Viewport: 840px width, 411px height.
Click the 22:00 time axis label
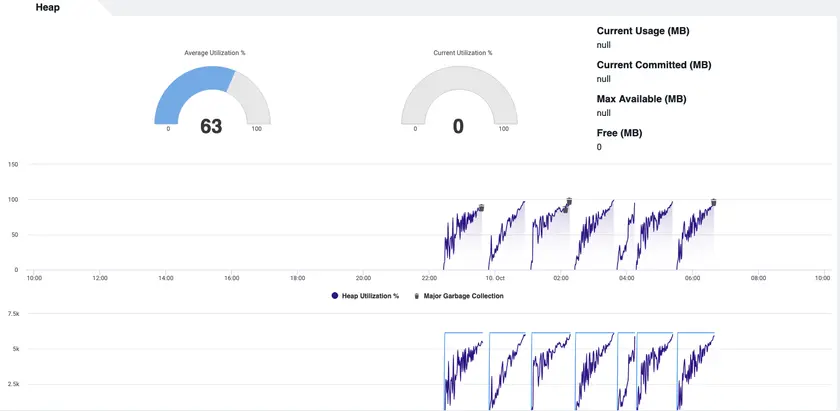click(x=429, y=278)
